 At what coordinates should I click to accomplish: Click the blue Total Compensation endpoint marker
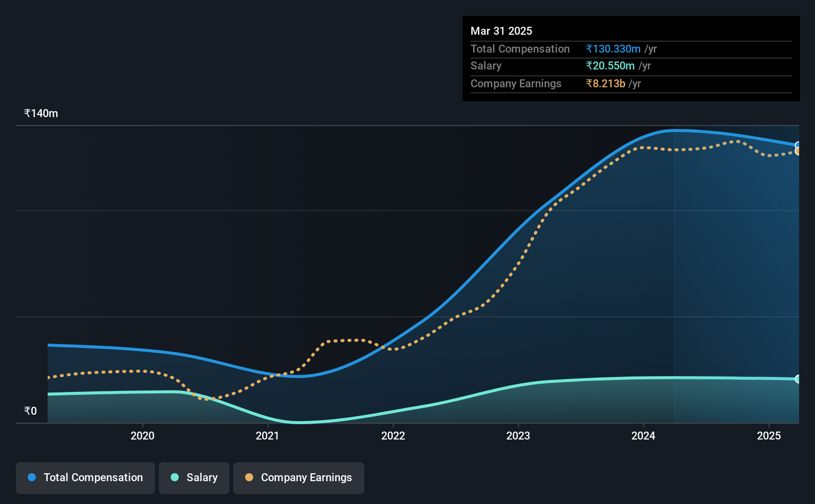pyautogui.click(x=798, y=145)
